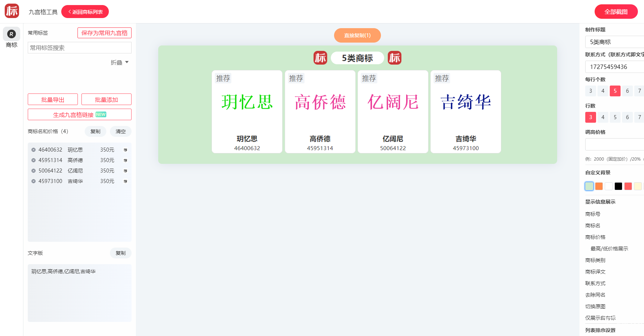Click the 批量添加 button
This screenshot has height=336, width=644.
(x=106, y=100)
